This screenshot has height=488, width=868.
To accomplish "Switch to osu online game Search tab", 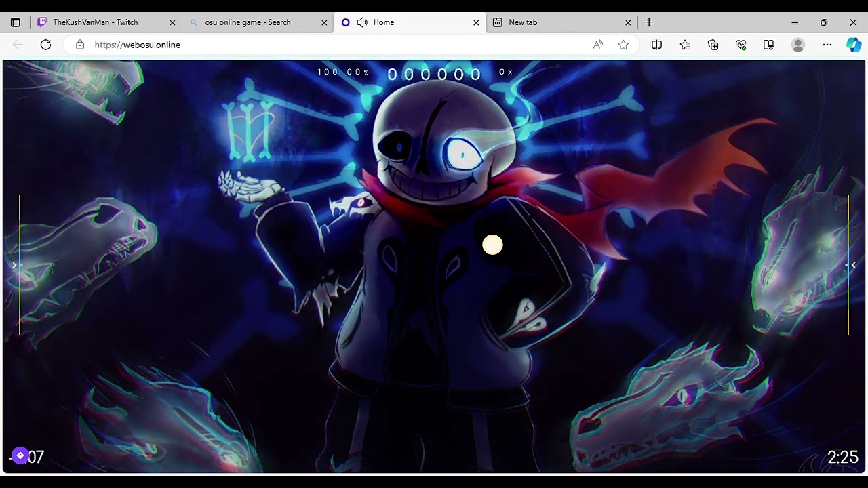I will coord(258,22).
